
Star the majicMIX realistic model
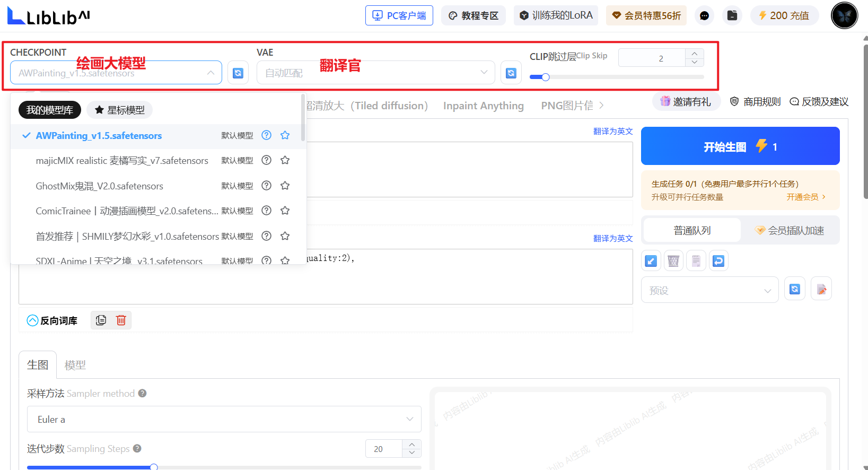285,160
